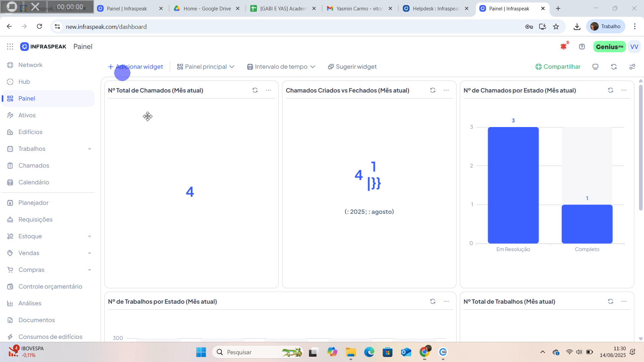Image resolution: width=644 pixels, height=362 pixels.
Task: Open the notifications bell with badge
Action: 564,46
